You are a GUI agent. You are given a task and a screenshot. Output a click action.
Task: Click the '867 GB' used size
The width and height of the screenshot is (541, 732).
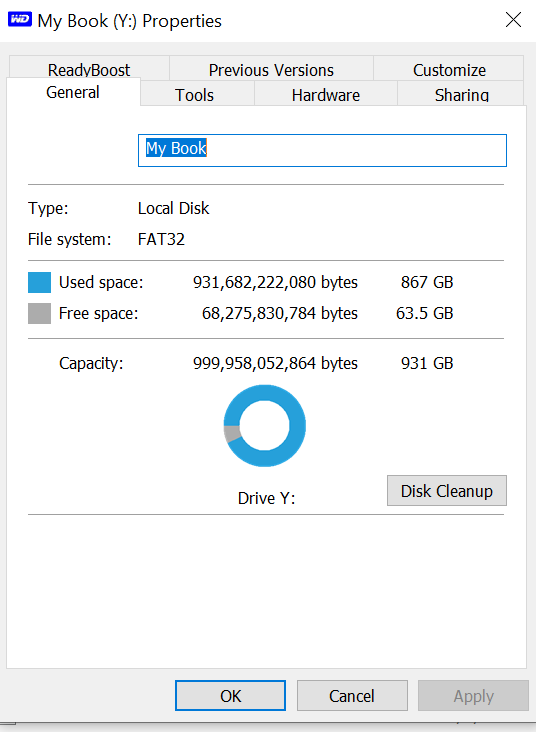tap(427, 282)
